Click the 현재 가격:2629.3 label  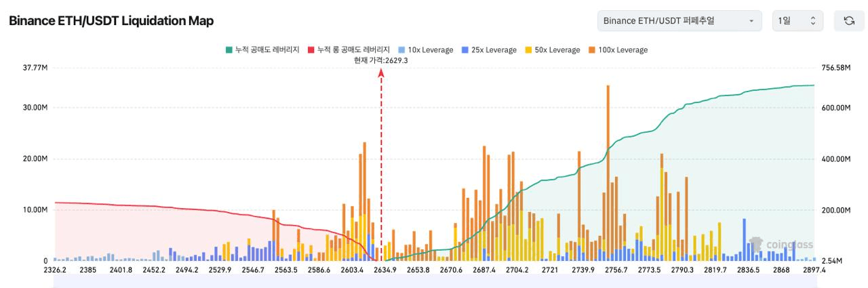tap(380, 60)
